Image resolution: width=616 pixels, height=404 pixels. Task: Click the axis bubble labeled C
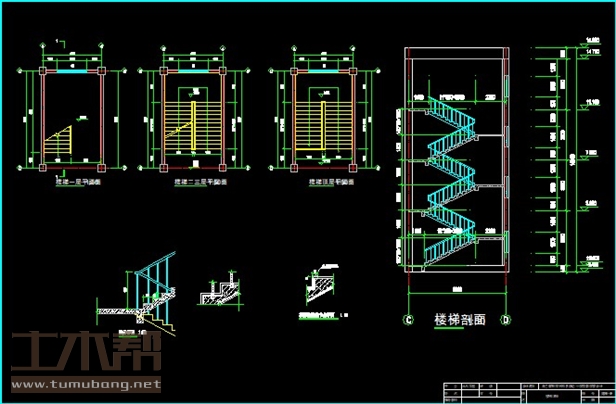tap(408, 320)
